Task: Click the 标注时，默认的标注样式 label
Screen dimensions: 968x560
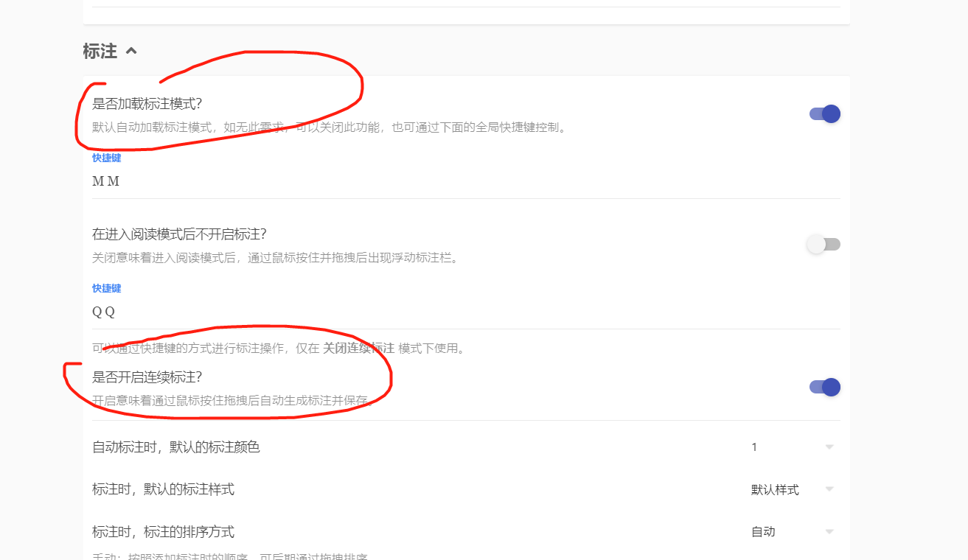Action: (x=164, y=489)
